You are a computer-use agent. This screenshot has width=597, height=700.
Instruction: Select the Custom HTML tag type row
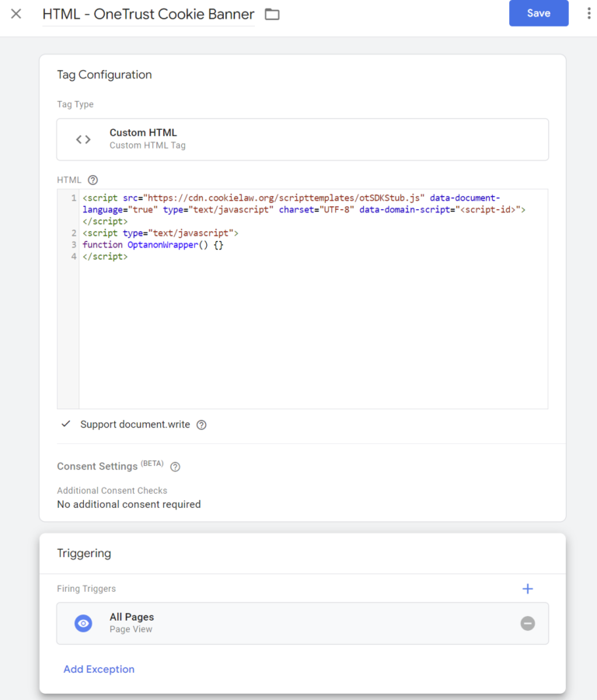point(302,139)
